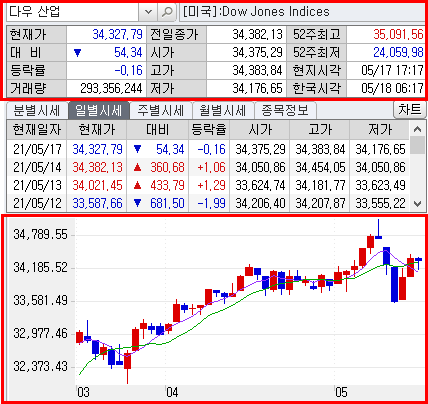Viewport: 428px width, 404px height.
Task: Click the 현재일자 column header
Action: click(x=37, y=130)
